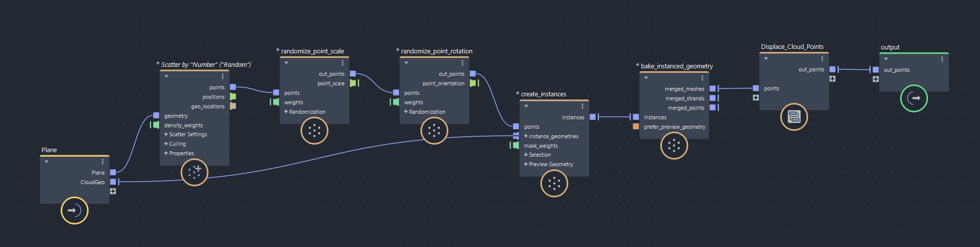Click the out_points input port on output node
Viewport: 980px width, 247px height.
click(876, 70)
